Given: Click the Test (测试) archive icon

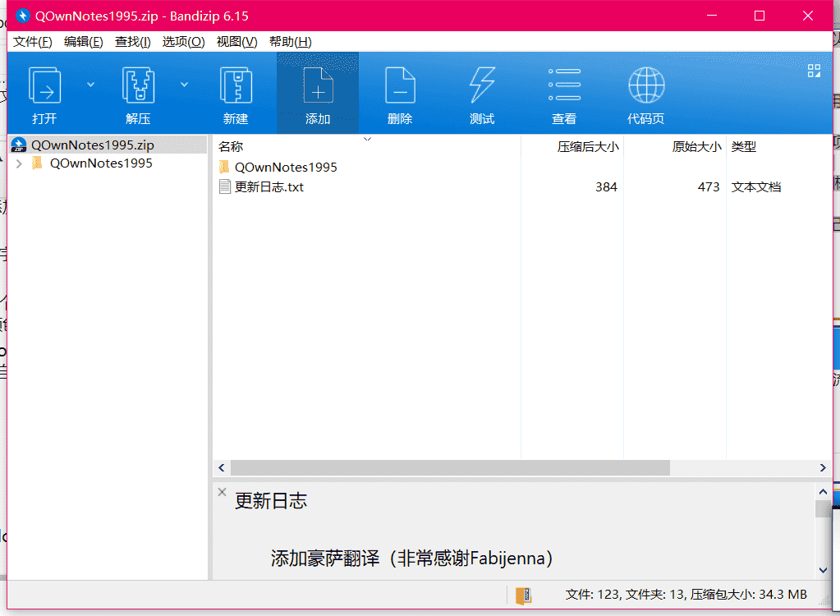Looking at the screenshot, I should pos(482,85).
